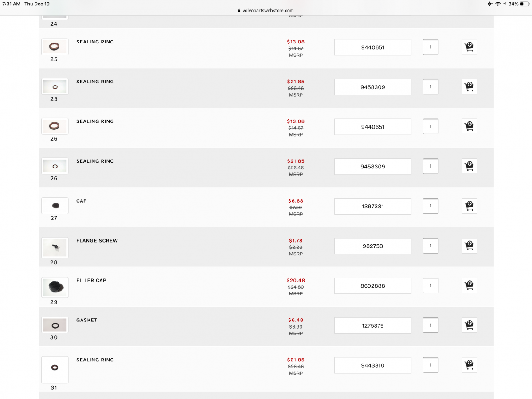Add the FLANGE SCREW to cart
The width and height of the screenshot is (532, 399).
(469, 245)
